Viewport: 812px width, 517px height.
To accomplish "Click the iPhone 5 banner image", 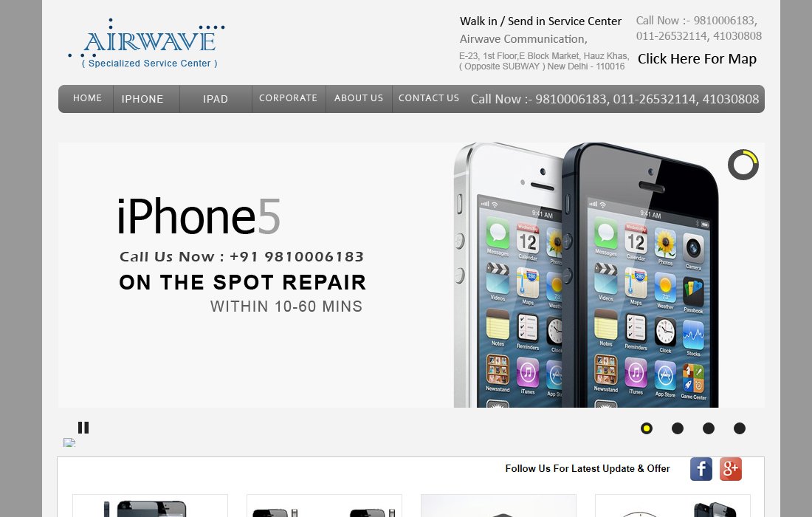I will click(x=411, y=275).
